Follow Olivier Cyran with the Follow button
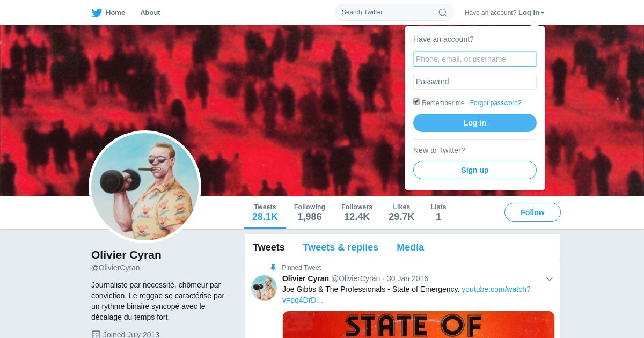The image size is (644, 338). (x=532, y=212)
